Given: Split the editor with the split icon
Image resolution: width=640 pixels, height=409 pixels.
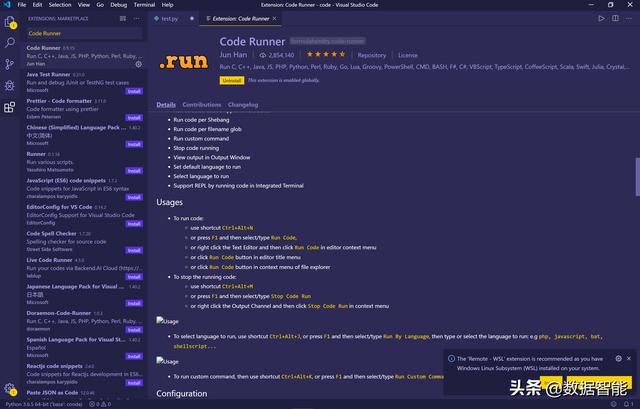Looking at the screenshot, I should (615, 18).
